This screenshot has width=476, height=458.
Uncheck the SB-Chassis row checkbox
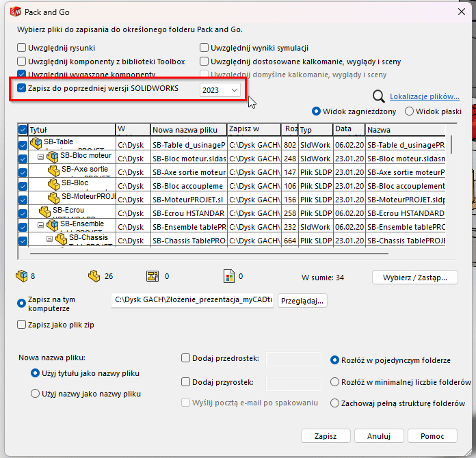[x=23, y=241]
